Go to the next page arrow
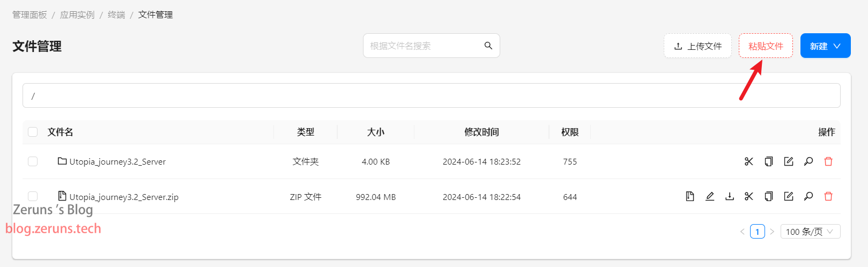Image resolution: width=868 pixels, height=267 pixels. [772, 232]
